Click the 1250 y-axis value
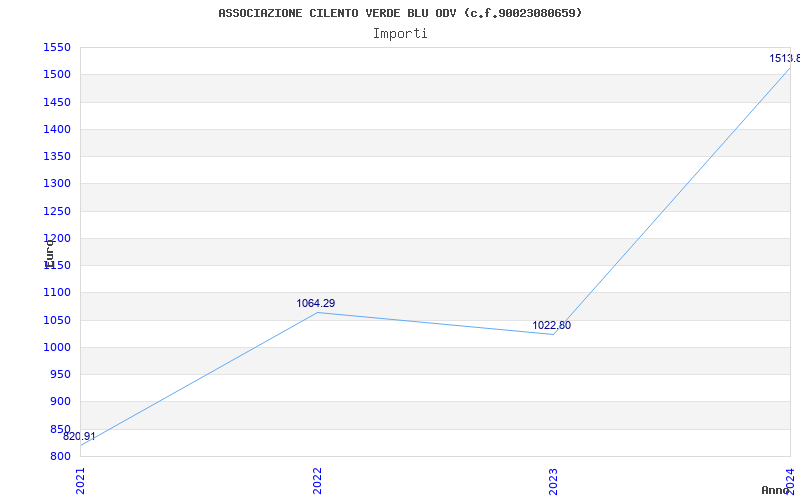The width and height of the screenshot is (800, 500). (57, 211)
